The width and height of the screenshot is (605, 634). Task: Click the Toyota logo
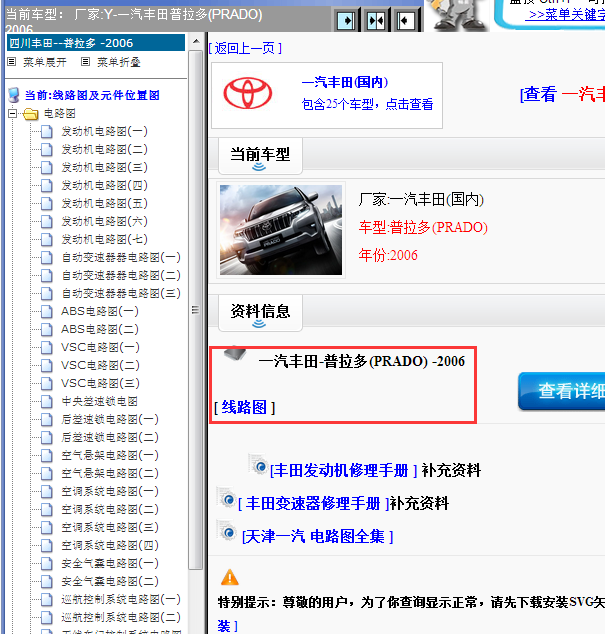[248, 94]
